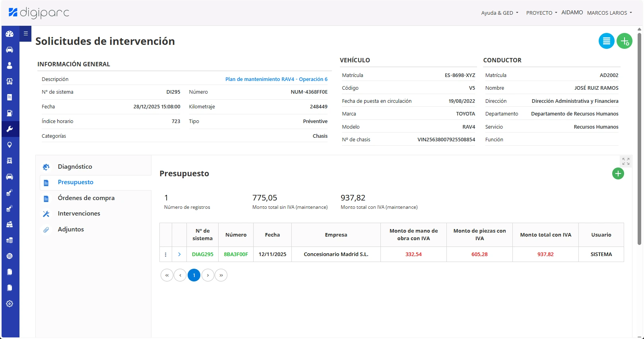The height and width of the screenshot is (339, 644).
Task: Click the wrench maintenance icon in sidebar
Action: coord(10,129)
